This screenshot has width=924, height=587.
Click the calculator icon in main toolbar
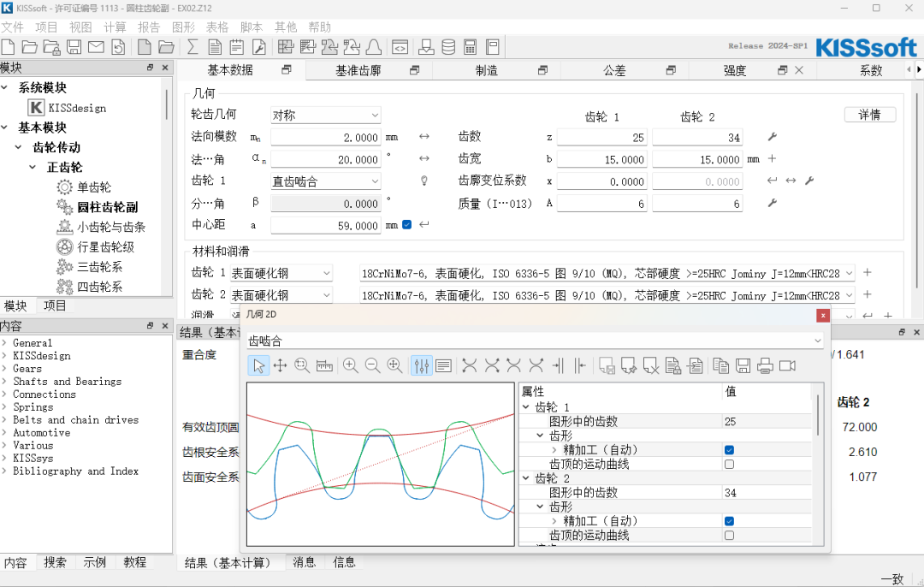tap(470, 46)
